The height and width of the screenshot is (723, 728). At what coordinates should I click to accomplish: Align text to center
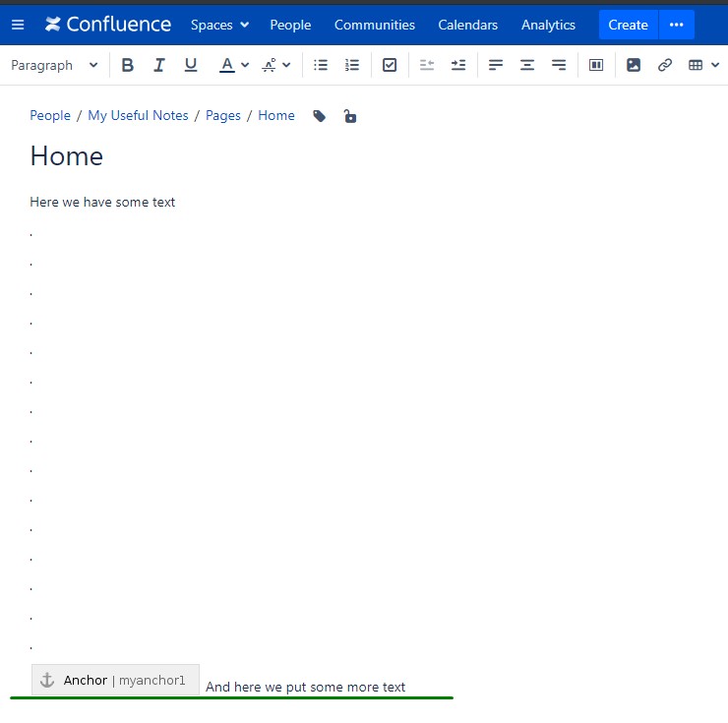pyautogui.click(x=527, y=65)
